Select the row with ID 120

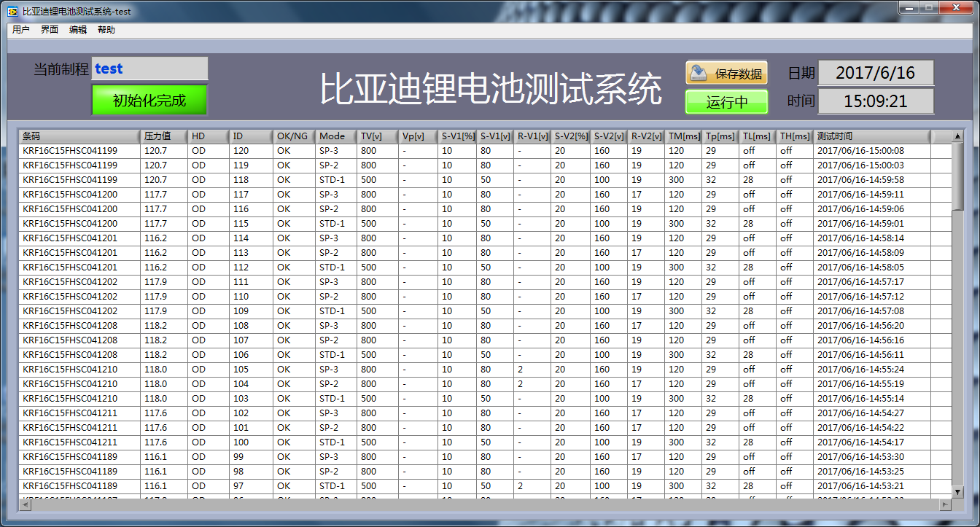pos(241,151)
